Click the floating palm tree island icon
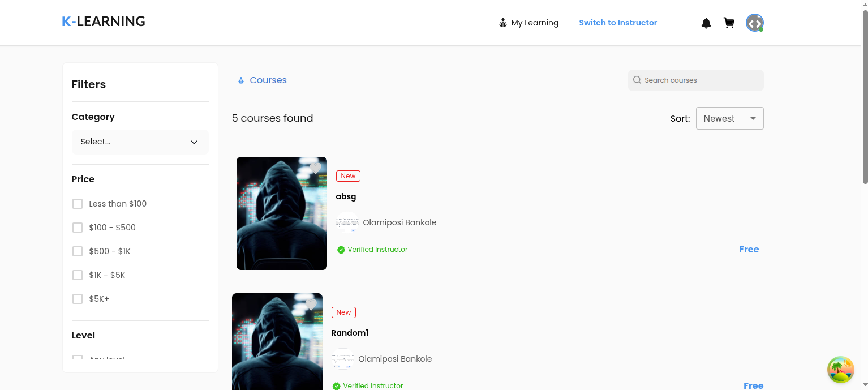 [840, 370]
